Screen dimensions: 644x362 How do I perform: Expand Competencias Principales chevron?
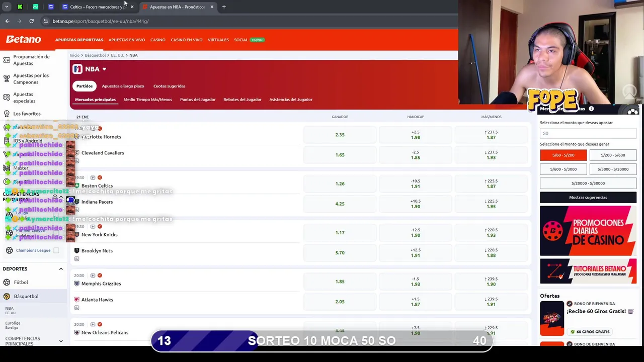[61, 341]
